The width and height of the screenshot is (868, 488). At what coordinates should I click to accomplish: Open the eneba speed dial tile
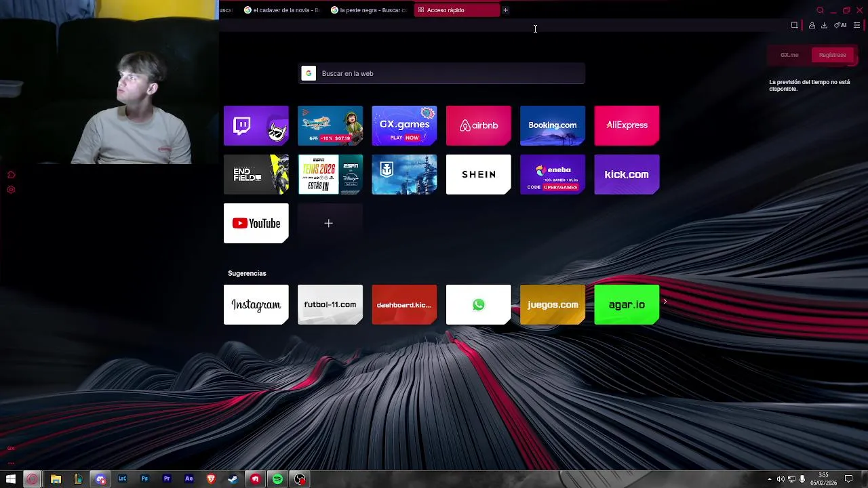pyautogui.click(x=552, y=174)
